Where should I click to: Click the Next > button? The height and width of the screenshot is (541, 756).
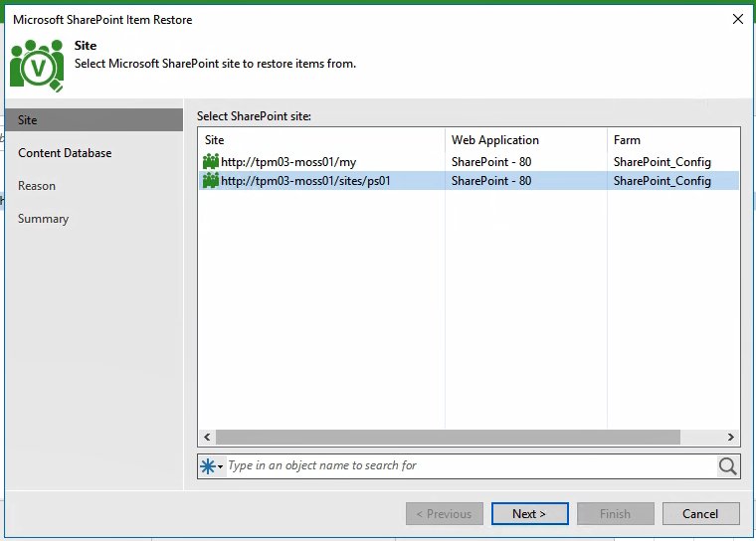point(530,514)
